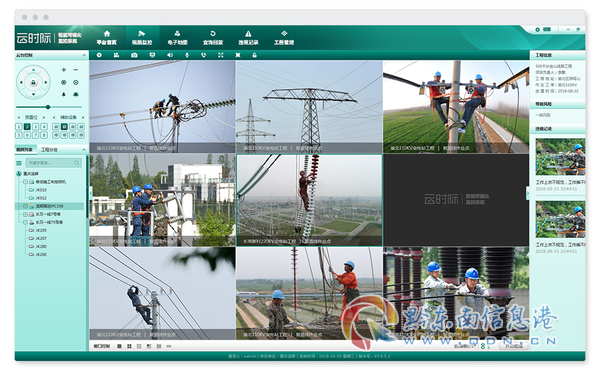Open the 平台首页 home tab
The height and width of the screenshot is (373, 600).
[107, 37]
